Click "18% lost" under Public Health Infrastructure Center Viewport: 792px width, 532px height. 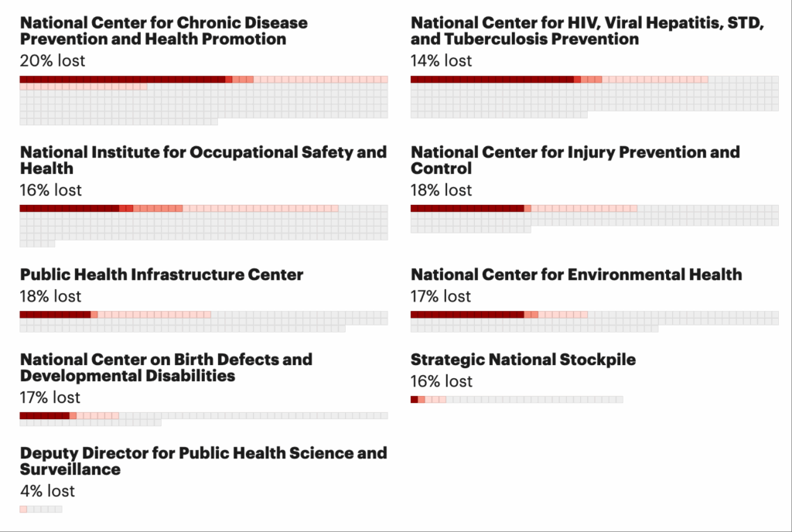(50, 296)
